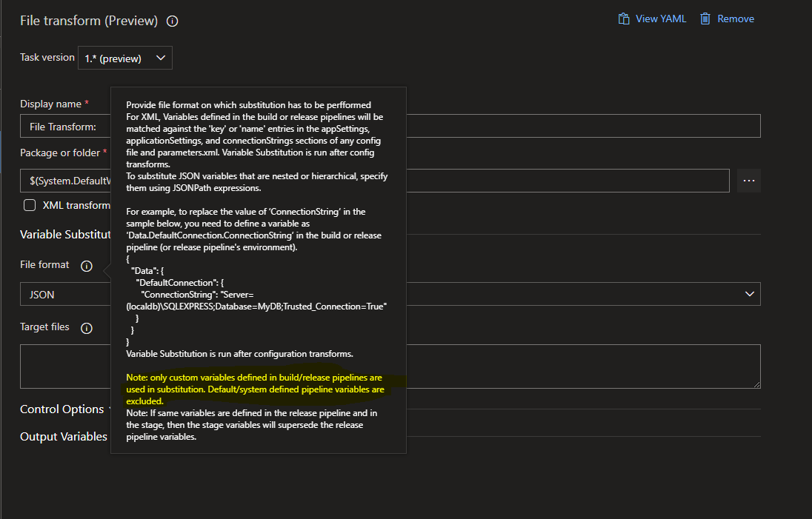This screenshot has height=519, width=812.
Task: Expand the Output Variables section
Action: [64, 437]
